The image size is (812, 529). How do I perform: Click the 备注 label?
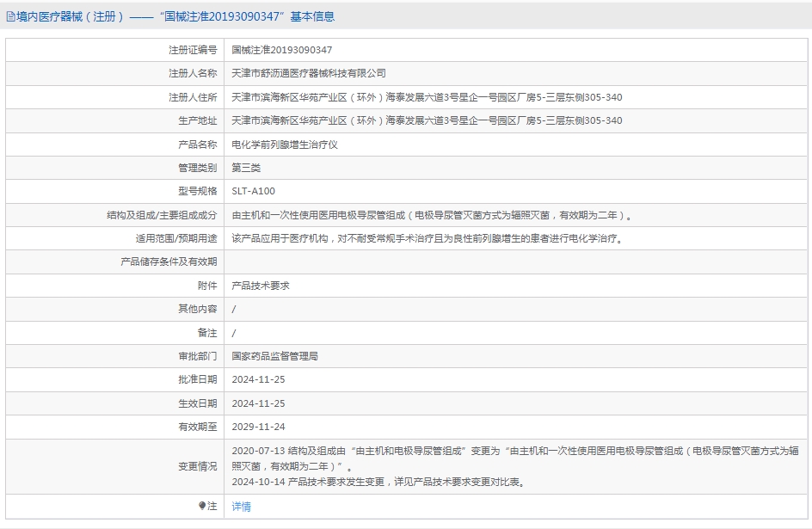pos(207,333)
